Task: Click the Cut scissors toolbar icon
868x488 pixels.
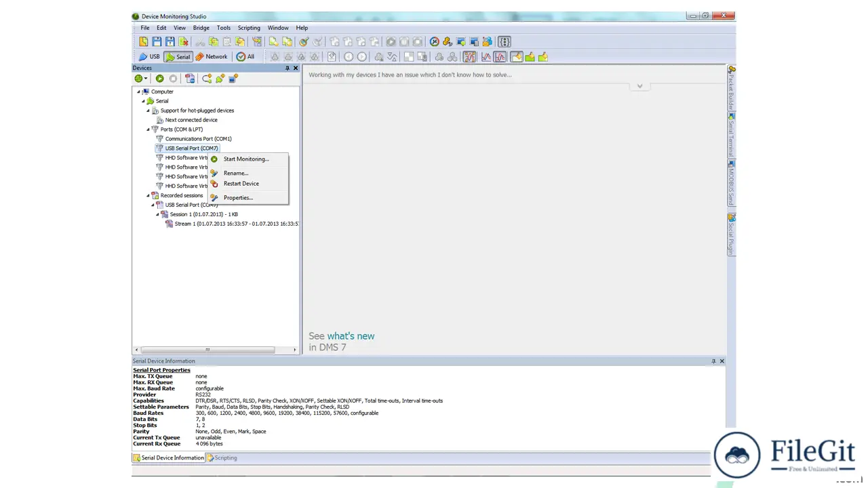Action: coord(200,42)
